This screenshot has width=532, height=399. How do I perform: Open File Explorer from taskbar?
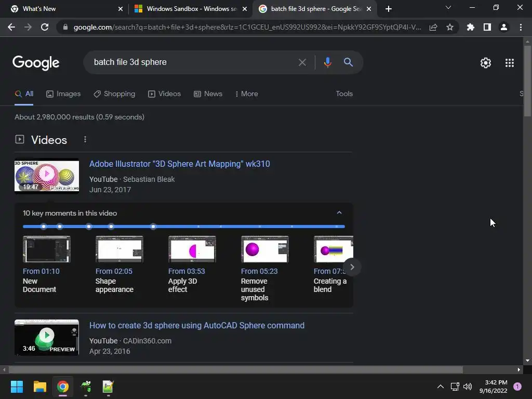tap(39, 387)
